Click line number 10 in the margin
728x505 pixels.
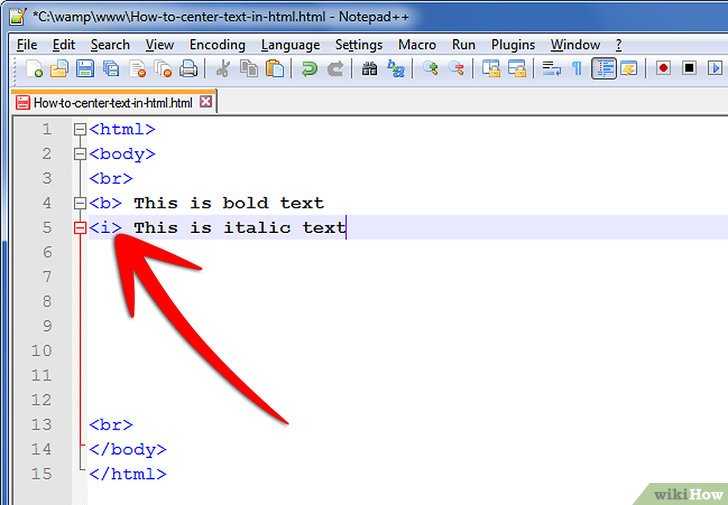pos(41,350)
